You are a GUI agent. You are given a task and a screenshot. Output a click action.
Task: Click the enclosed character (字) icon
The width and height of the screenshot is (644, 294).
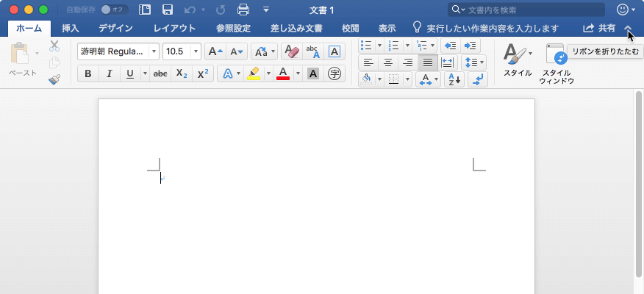pos(334,74)
